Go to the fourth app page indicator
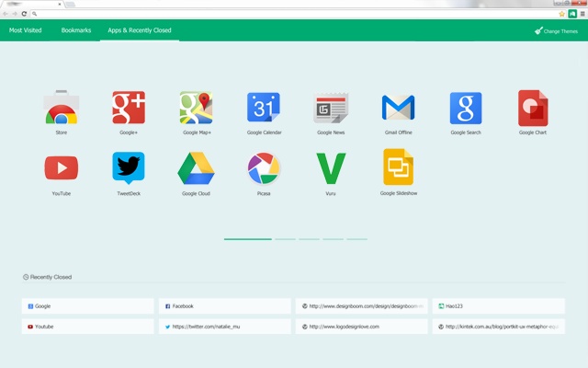The image size is (588, 368). point(333,239)
